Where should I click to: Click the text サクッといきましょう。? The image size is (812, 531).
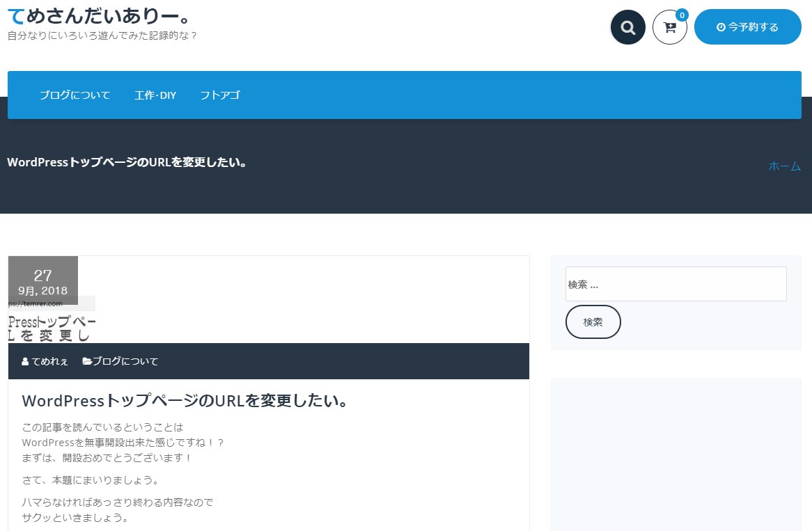(x=76, y=518)
